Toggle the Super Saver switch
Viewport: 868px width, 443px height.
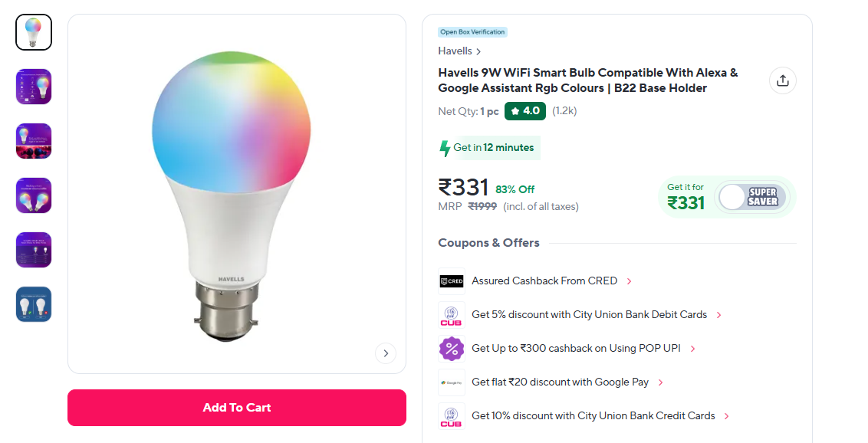(x=751, y=197)
